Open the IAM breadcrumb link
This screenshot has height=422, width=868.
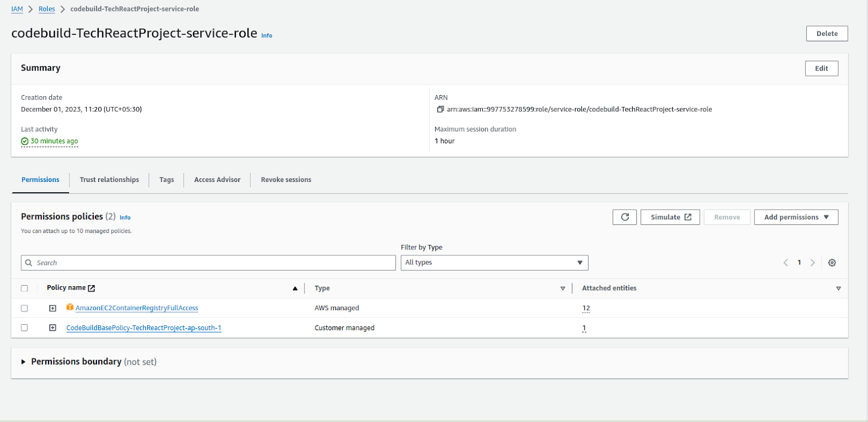[x=17, y=9]
